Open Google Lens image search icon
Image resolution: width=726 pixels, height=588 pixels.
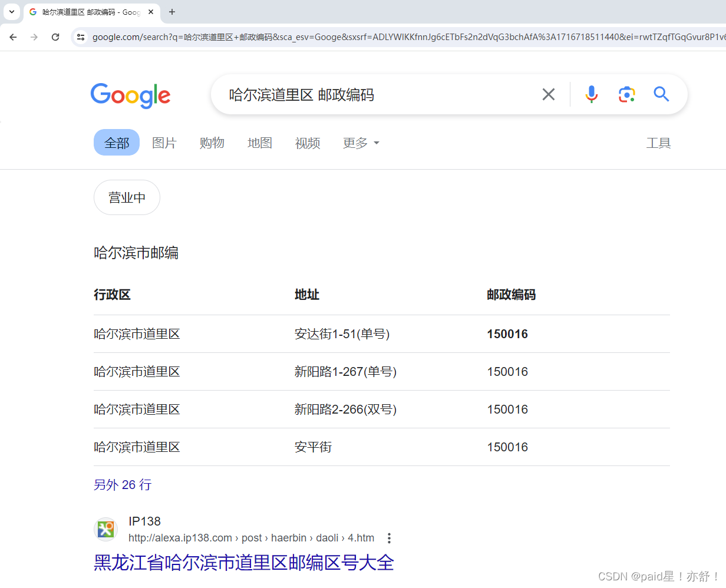tap(626, 94)
